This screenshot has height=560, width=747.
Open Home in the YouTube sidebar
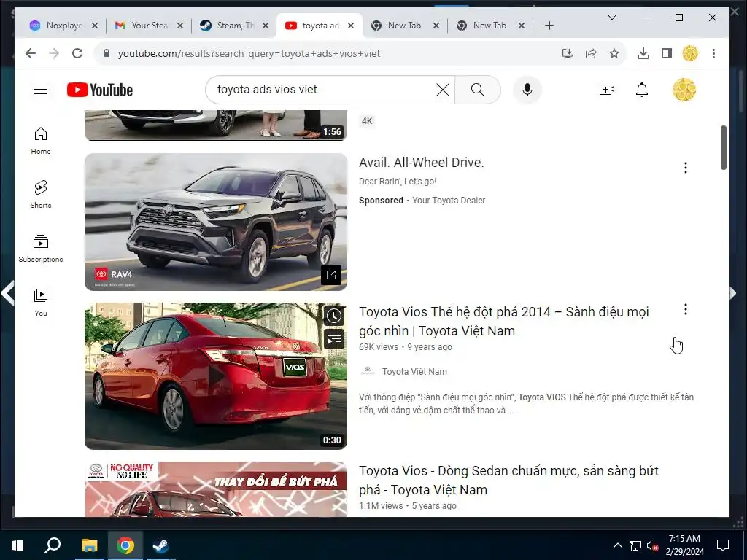(x=41, y=141)
